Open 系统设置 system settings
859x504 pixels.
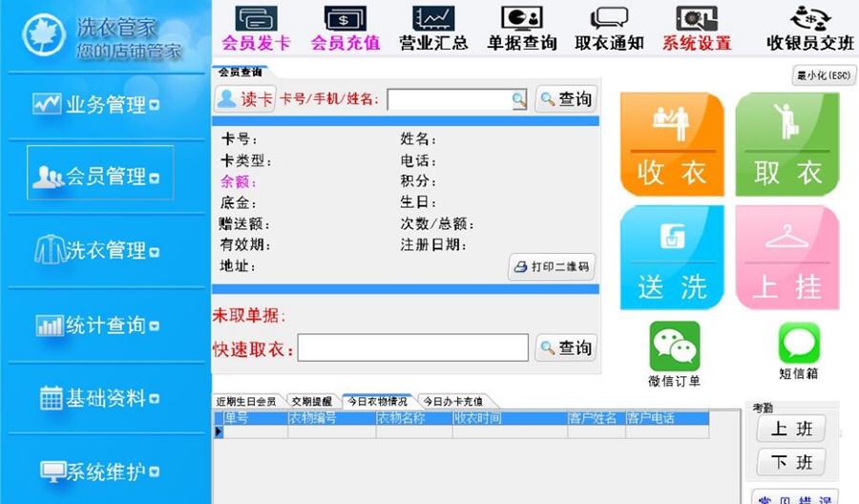point(697,29)
